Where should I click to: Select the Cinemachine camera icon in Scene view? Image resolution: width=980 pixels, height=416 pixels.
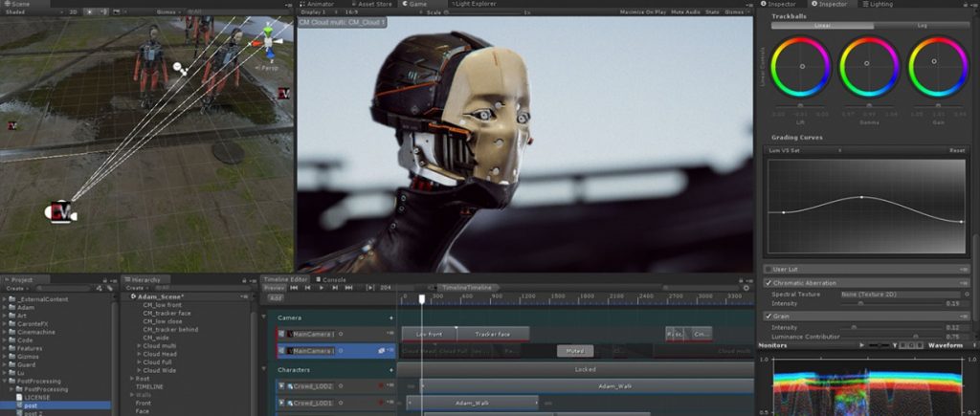pos(60,211)
